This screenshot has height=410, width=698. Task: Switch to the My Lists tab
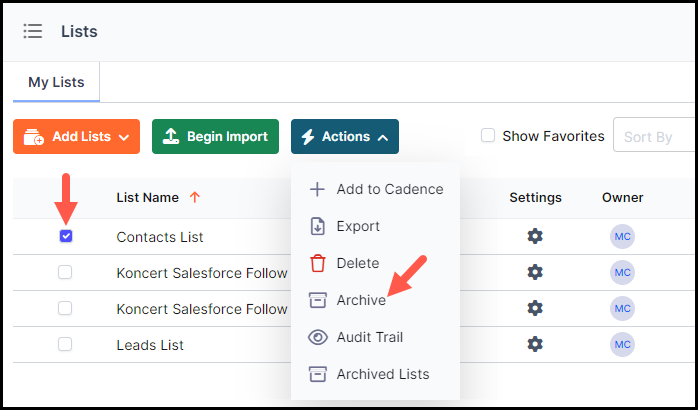[x=56, y=82]
